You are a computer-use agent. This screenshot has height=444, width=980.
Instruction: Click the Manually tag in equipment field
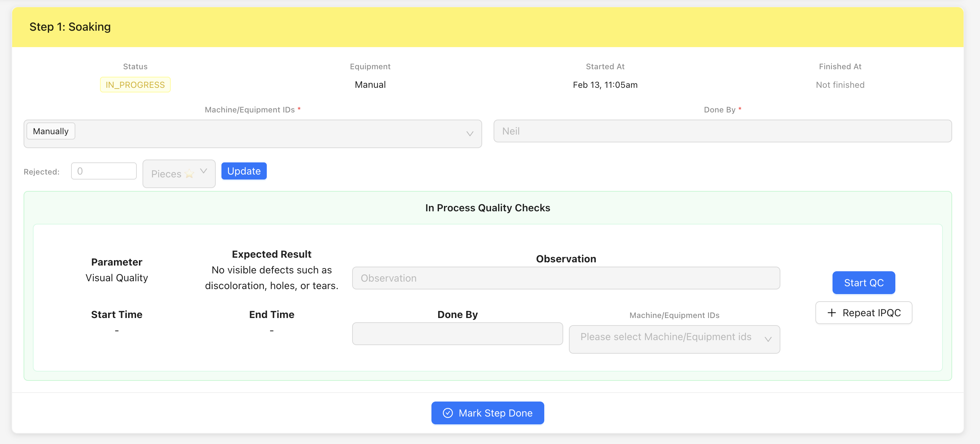tap(51, 131)
